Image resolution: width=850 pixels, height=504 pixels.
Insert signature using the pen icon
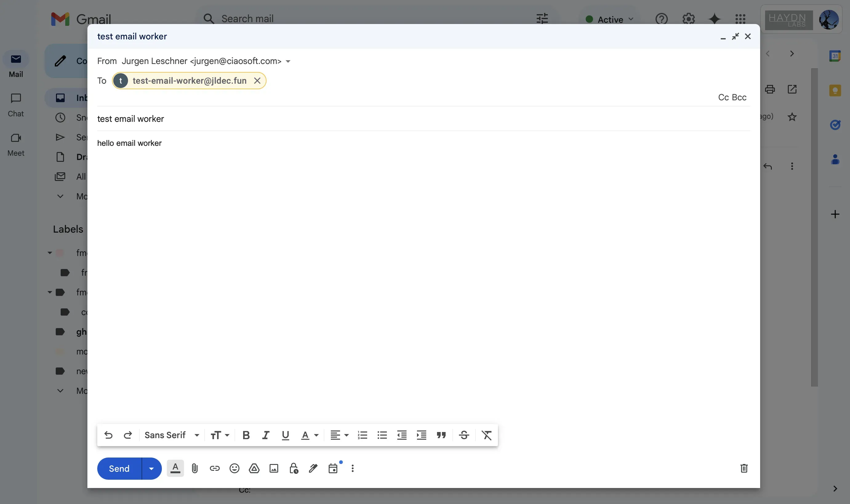pos(312,468)
